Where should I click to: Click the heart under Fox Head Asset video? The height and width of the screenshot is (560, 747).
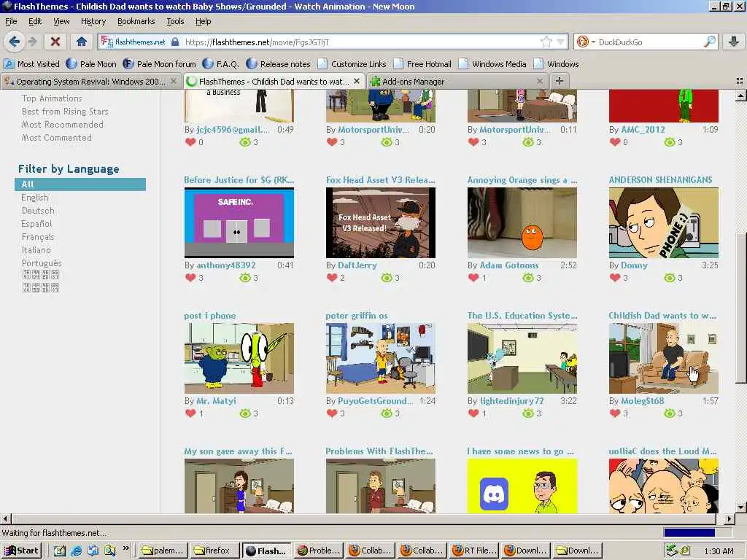332,278
